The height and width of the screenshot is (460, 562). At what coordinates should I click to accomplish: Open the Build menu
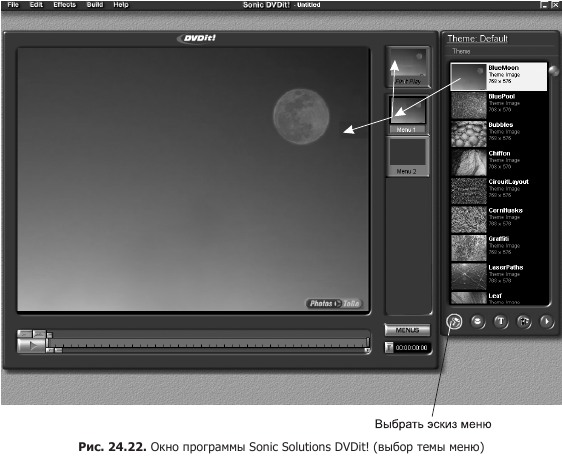pyautogui.click(x=95, y=5)
